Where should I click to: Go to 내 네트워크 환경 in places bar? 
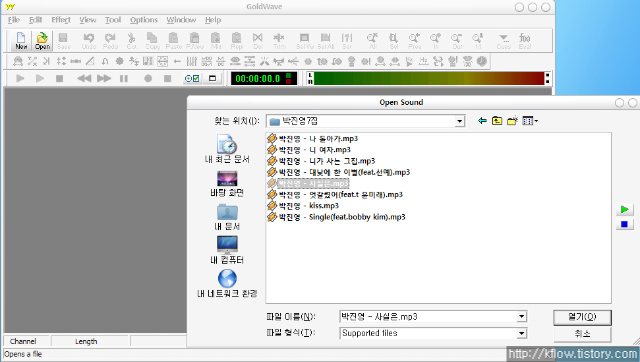(227, 284)
